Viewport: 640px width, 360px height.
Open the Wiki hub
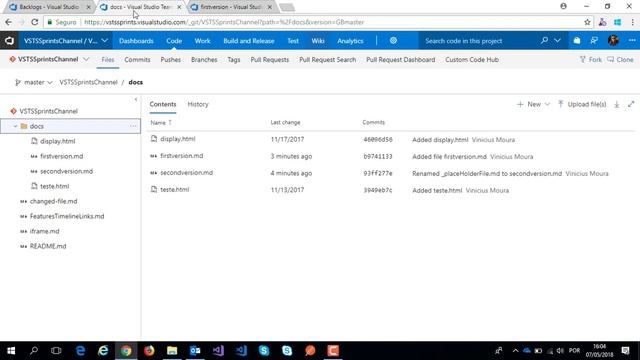tap(318, 41)
